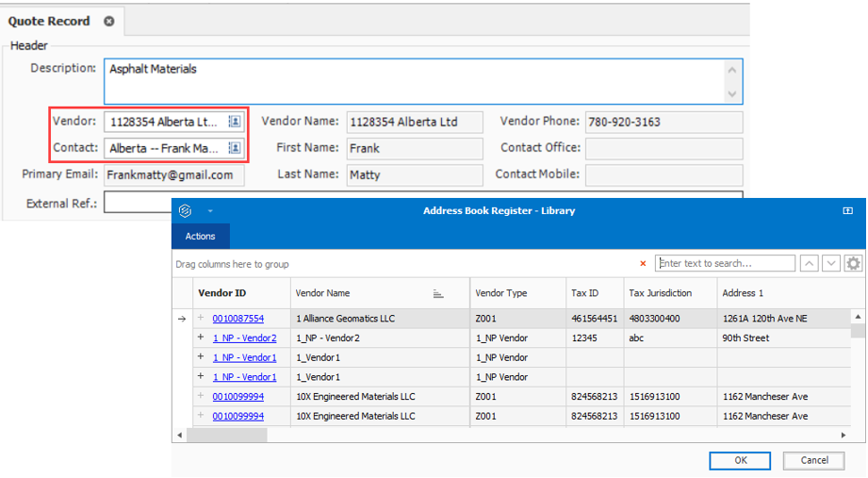Click the search text field
The image size is (868, 478).
[725, 264]
